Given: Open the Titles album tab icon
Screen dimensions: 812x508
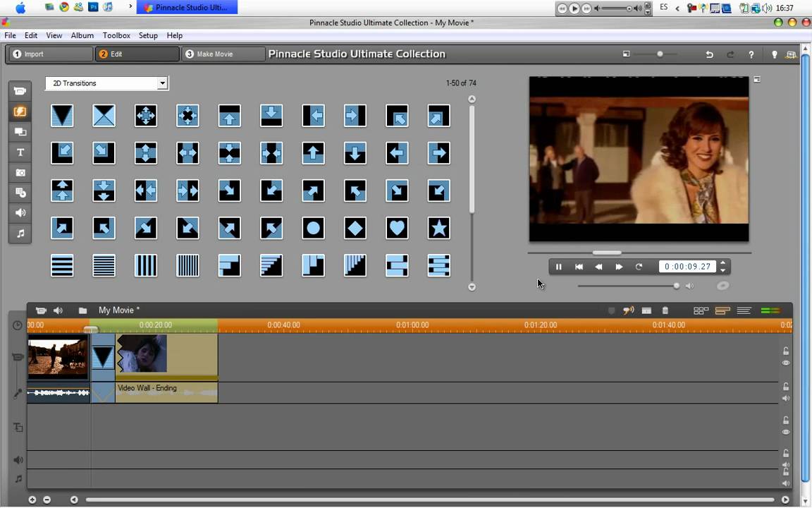Looking at the screenshot, I should tap(20, 152).
